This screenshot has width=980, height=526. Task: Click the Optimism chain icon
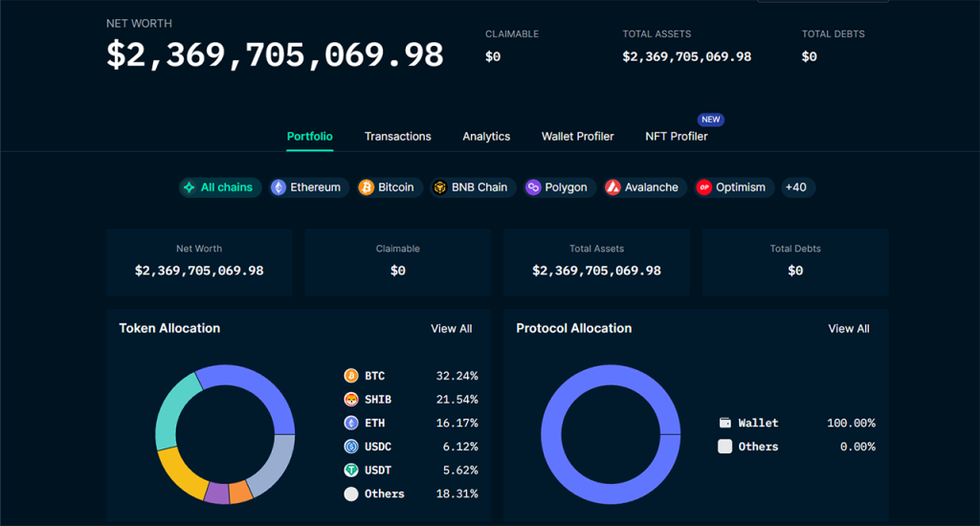[704, 187]
